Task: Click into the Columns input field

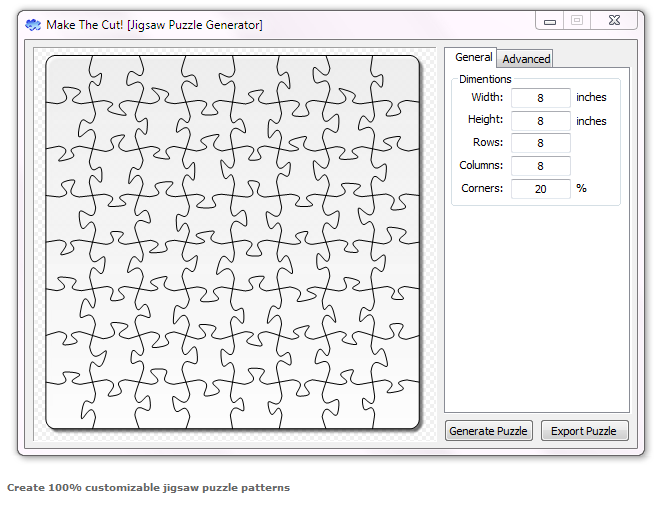Action: coord(540,166)
